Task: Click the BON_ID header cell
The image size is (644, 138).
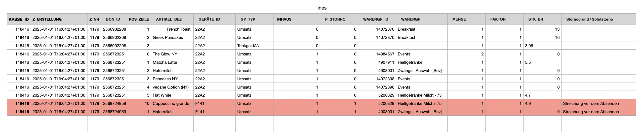Action: point(113,19)
